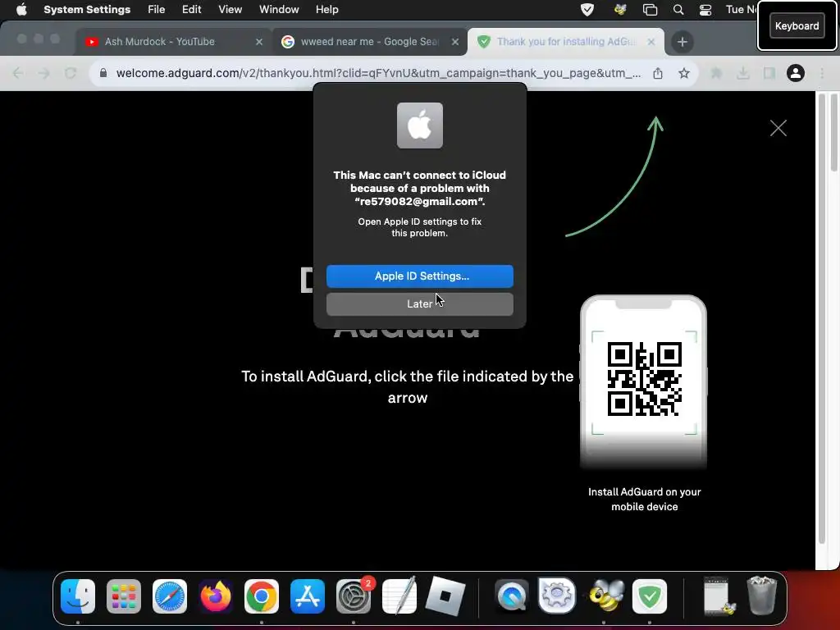Open Chrome downloads icon
This screenshot has width=840, height=630.
pyautogui.click(x=742, y=73)
